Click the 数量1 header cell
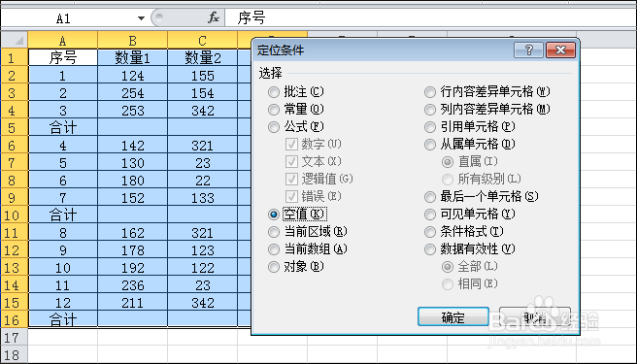Viewport: 637px width, 364px height. 132,57
